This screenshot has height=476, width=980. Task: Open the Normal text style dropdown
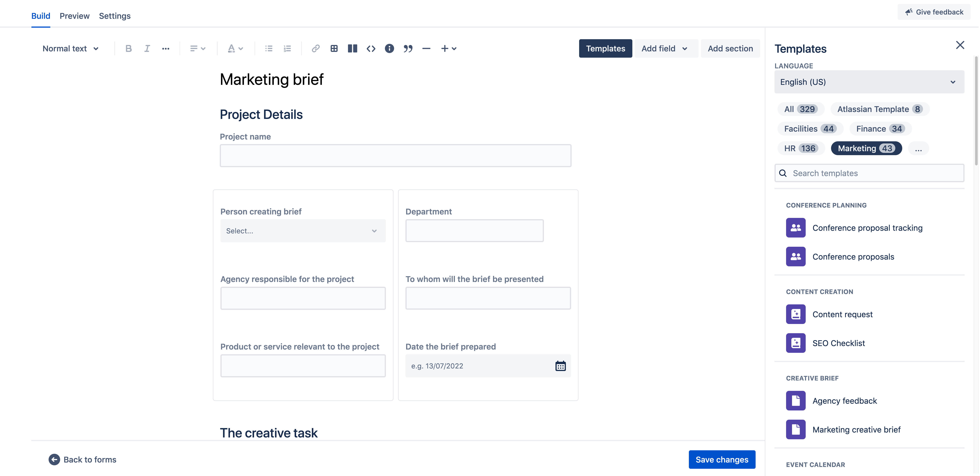point(70,48)
